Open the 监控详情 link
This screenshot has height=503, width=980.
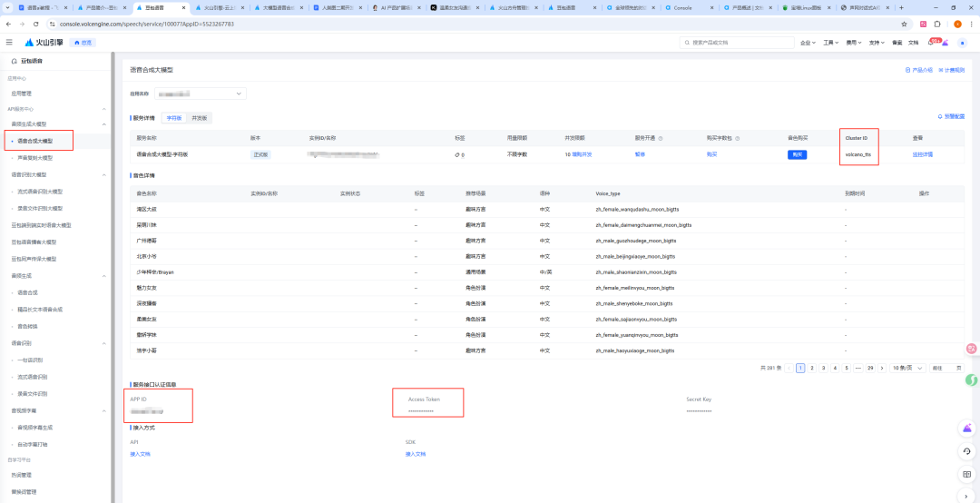click(923, 154)
